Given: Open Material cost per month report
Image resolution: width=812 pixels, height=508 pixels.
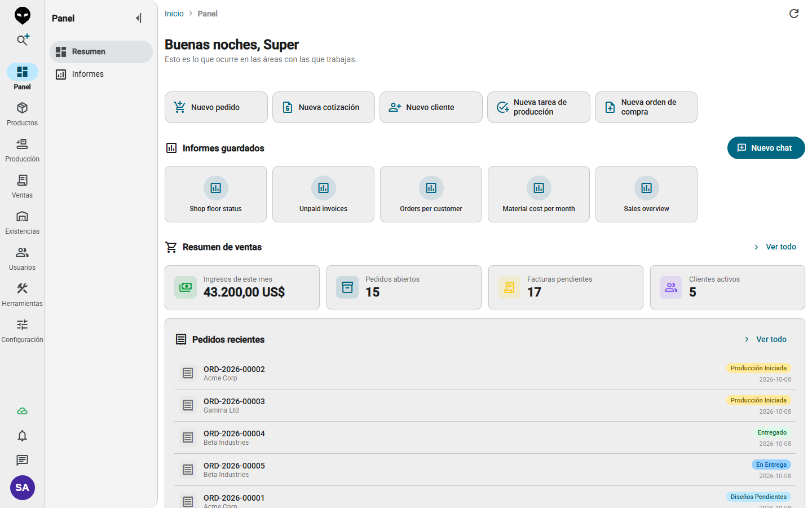Looking at the screenshot, I should click(539, 194).
